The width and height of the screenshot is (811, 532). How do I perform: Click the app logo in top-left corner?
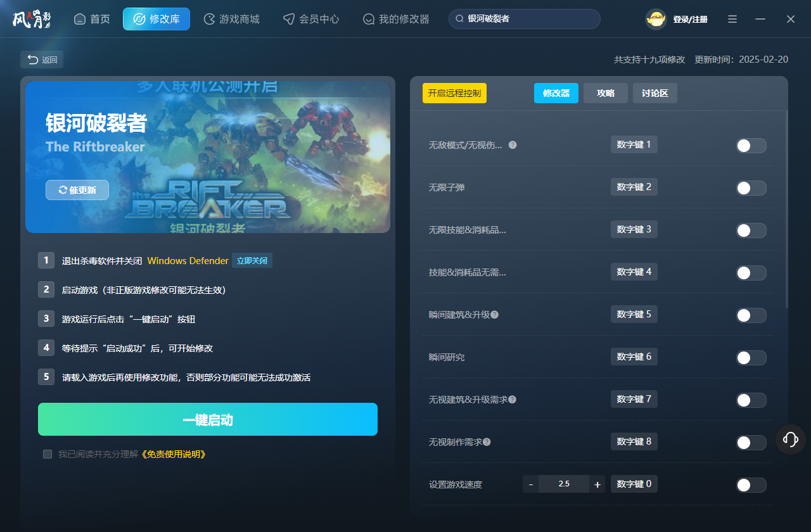[x=31, y=19]
